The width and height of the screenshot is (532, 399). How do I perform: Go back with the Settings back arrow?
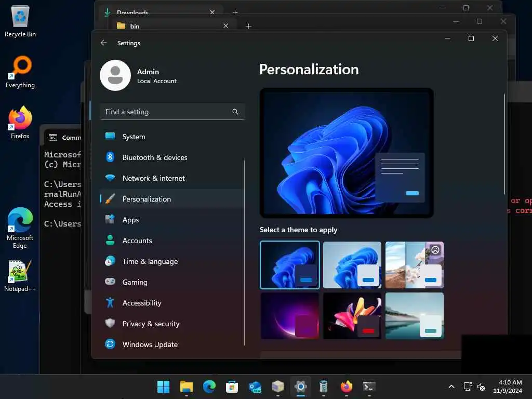pyautogui.click(x=104, y=43)
